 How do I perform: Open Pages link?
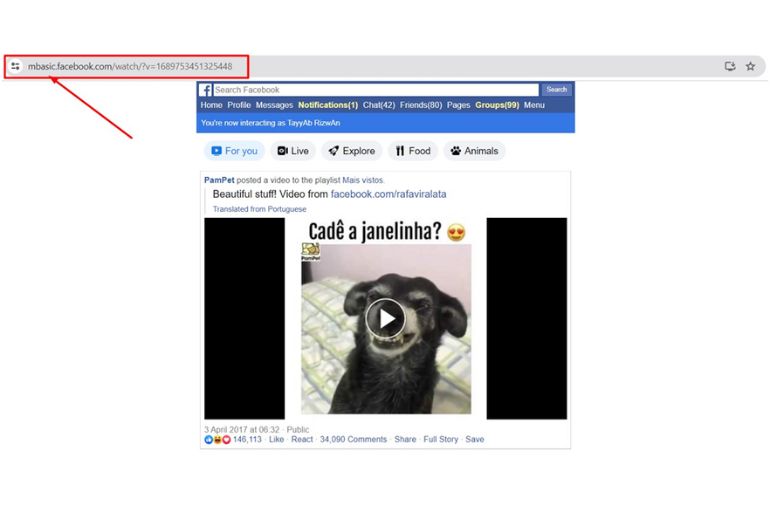[x=458, y=105]
